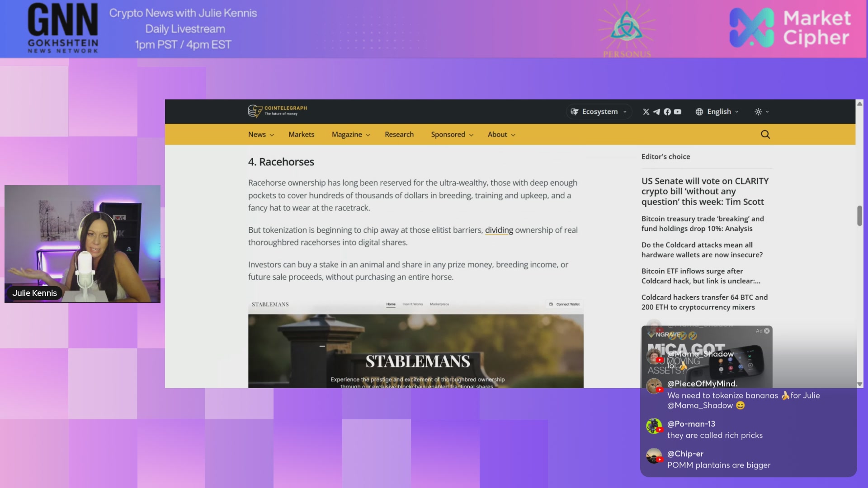Click the Stablemans hero image
The height and width of the screenshot is (488, 868).
(x=415, y=351)
